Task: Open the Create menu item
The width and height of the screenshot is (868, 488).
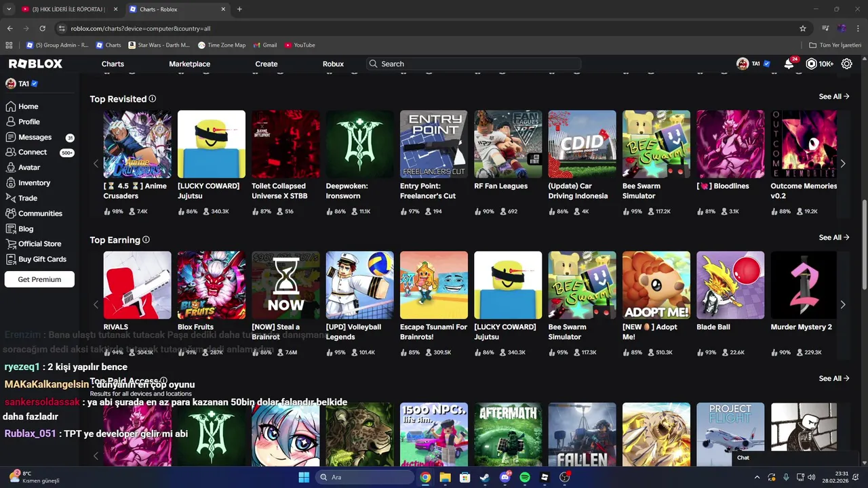Action: 267,64
